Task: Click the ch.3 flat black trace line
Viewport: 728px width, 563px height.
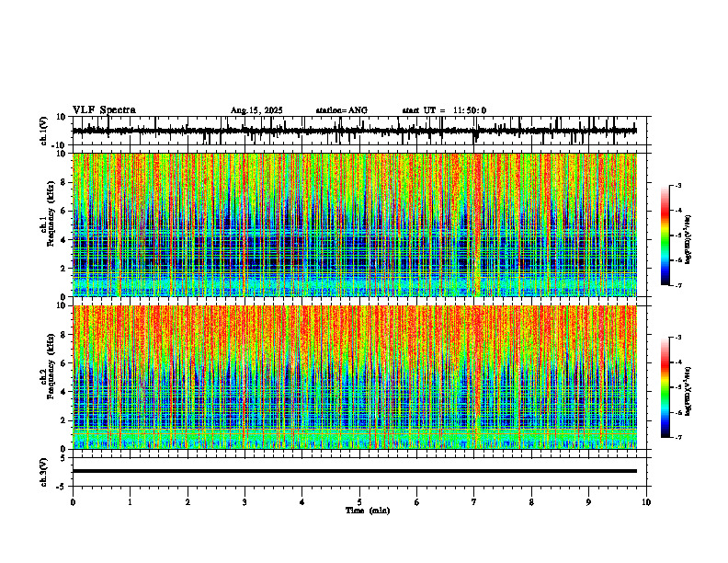Action: pos(355,471)
